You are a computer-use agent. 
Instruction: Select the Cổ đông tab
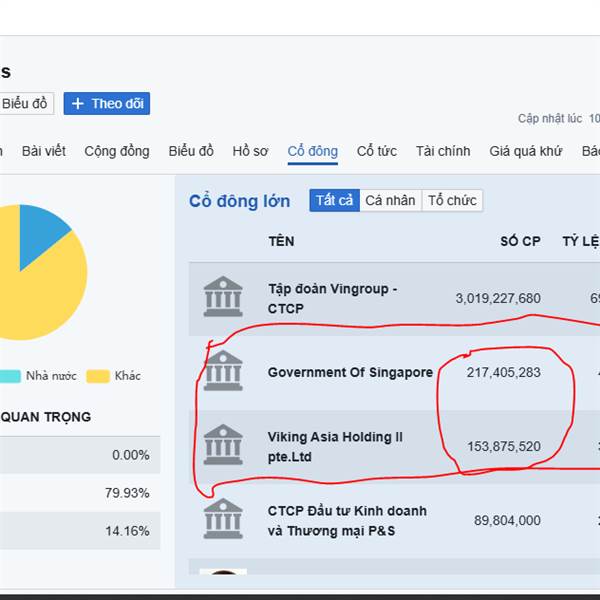coord(313,151)
